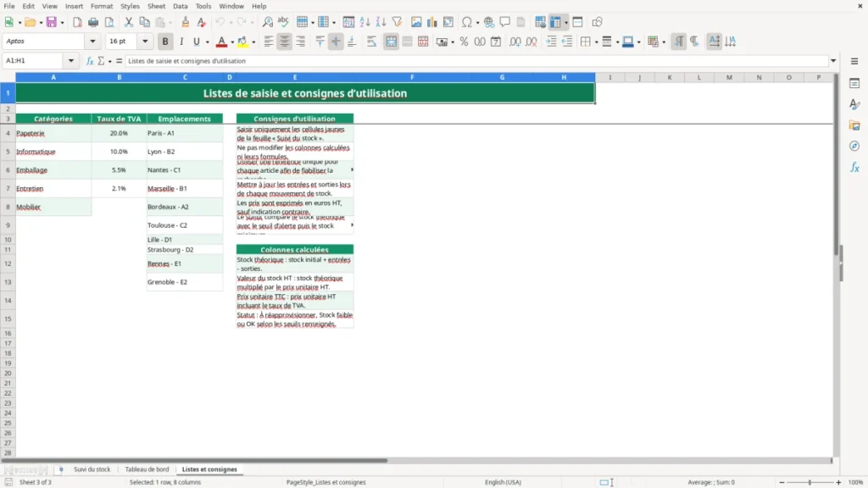Expand the Name Box dropdown
The width and height of the screenshot is (868, 488).
tap(71, 60)
